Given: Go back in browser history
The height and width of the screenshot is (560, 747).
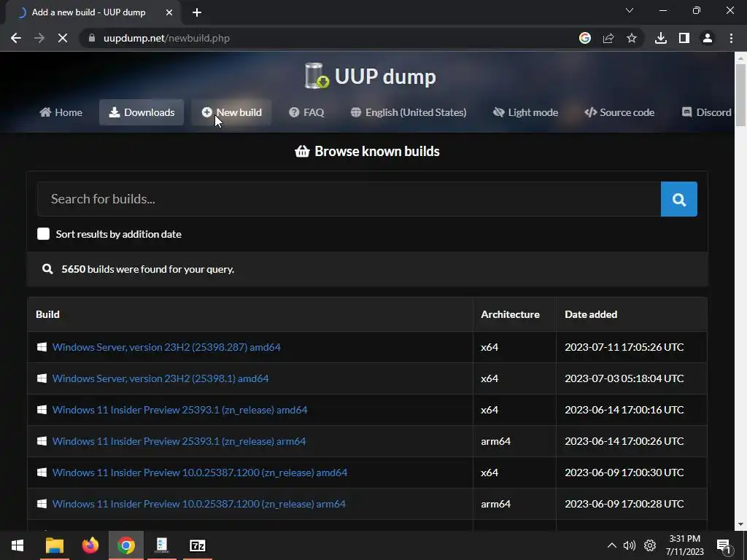Looking at the screenshot, I should [x=16, y=38].
